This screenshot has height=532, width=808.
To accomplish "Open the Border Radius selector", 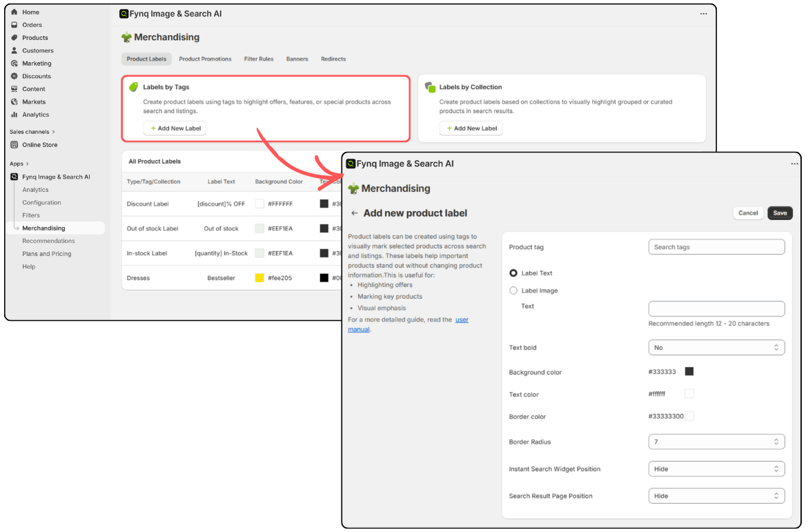I will coord(716,442).
